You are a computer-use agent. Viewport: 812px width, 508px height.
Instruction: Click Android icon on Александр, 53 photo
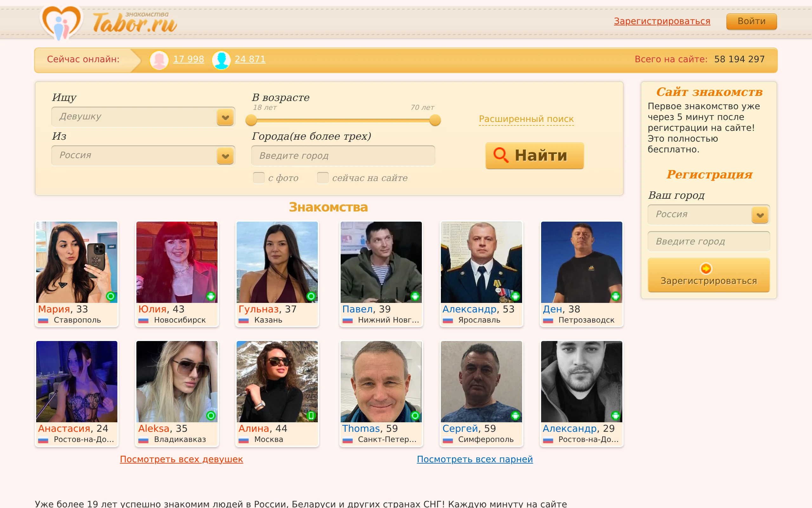[515, 296]
